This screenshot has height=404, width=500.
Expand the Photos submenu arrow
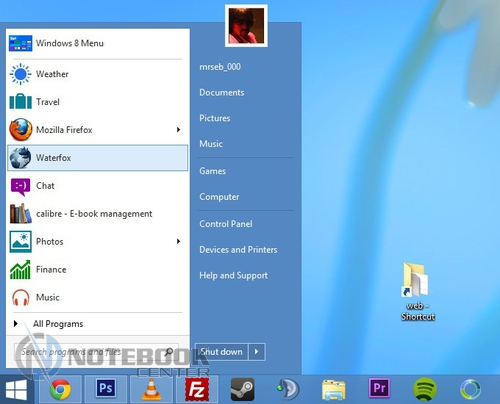(179, 241)
